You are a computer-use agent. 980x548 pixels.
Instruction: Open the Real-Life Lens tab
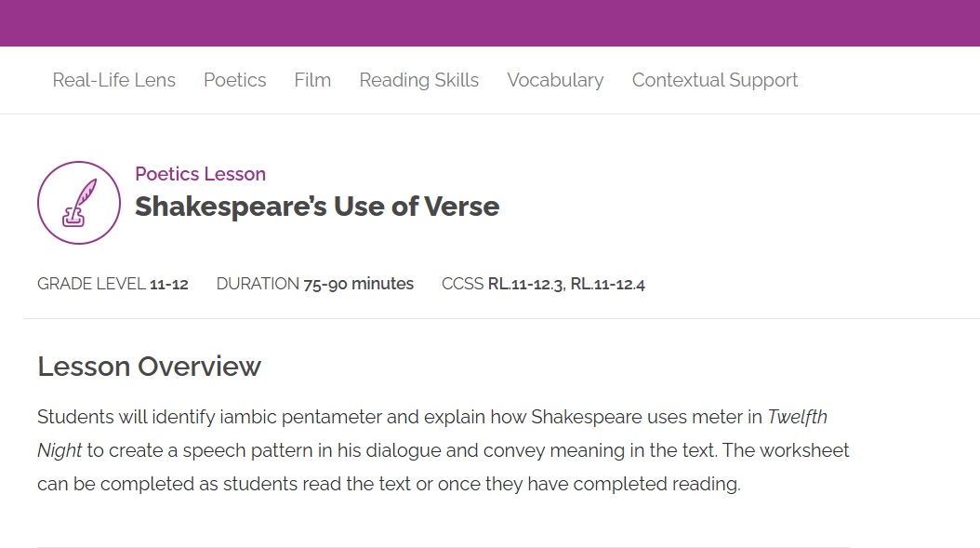[x=113, y=80]
